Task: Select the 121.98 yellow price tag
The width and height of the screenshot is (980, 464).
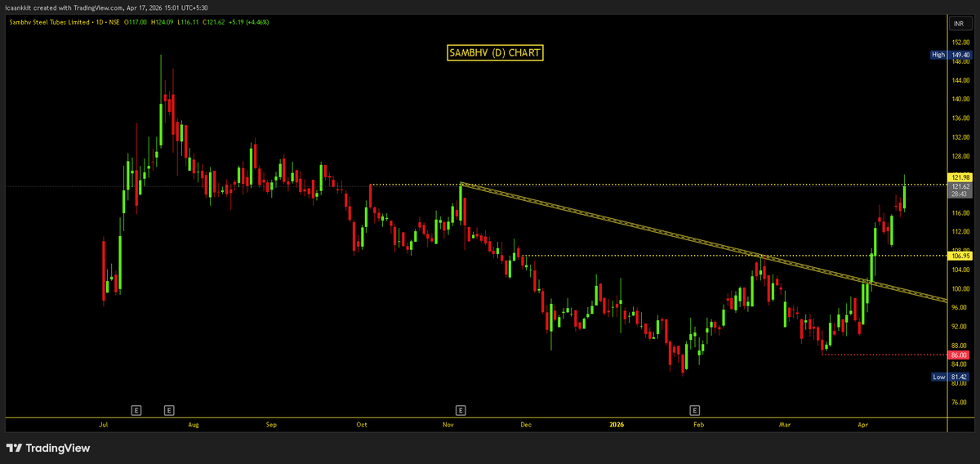Action: click(x=960, y=177)
